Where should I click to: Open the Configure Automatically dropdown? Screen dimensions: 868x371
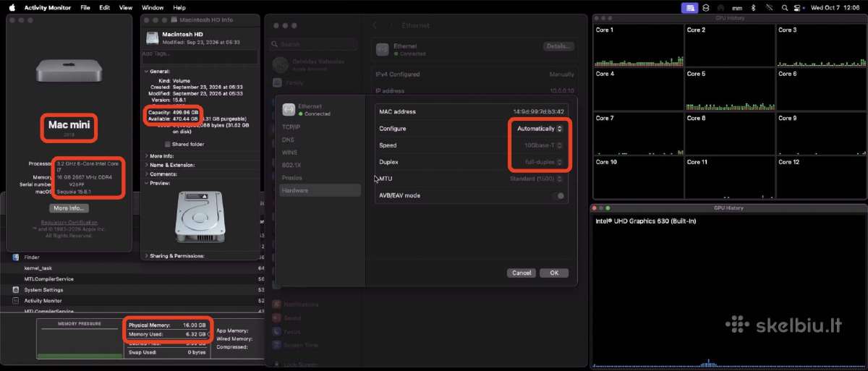(x=540, y=129)
